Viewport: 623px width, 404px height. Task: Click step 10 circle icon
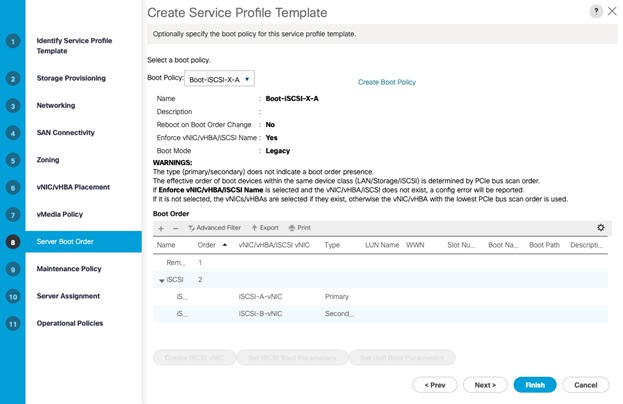coord(13,296)
